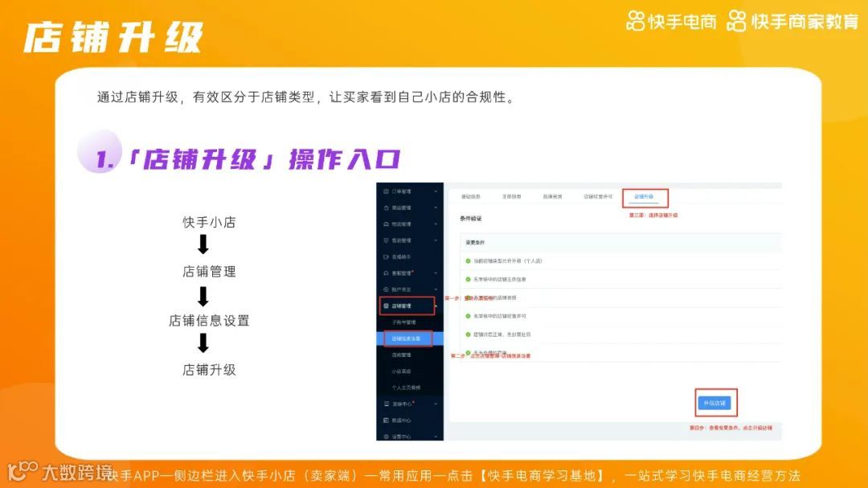Screen dimensions: 868x488
Task: Switch to the 店铺升级 tab
Action: (645, 195)
